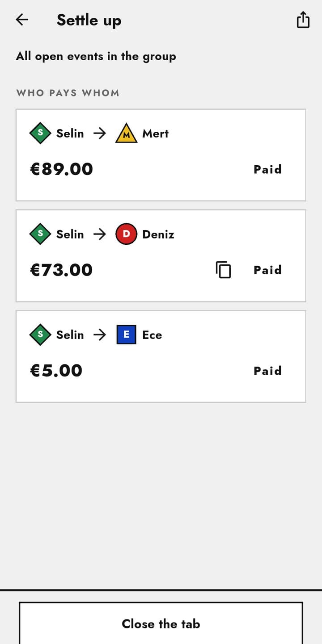Viewport: 322px width, 644px height.
Task: Toggle Paid status for Selin to Mert
Action: coord(267,169)
